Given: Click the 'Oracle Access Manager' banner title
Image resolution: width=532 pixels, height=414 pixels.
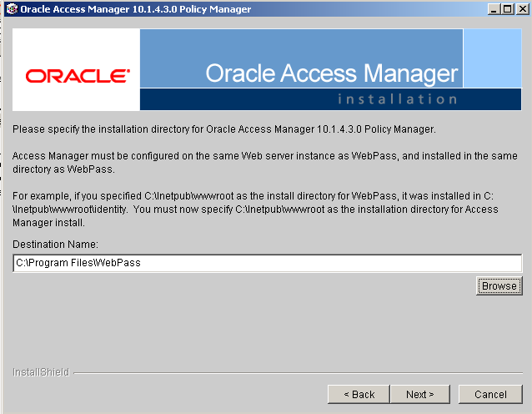Looking at the screenshot, I should (x=332, y=73).
